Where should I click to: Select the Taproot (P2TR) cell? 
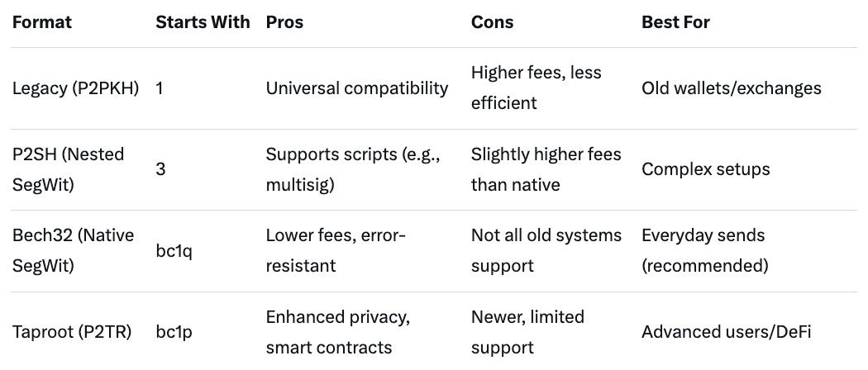click(73, 332)
